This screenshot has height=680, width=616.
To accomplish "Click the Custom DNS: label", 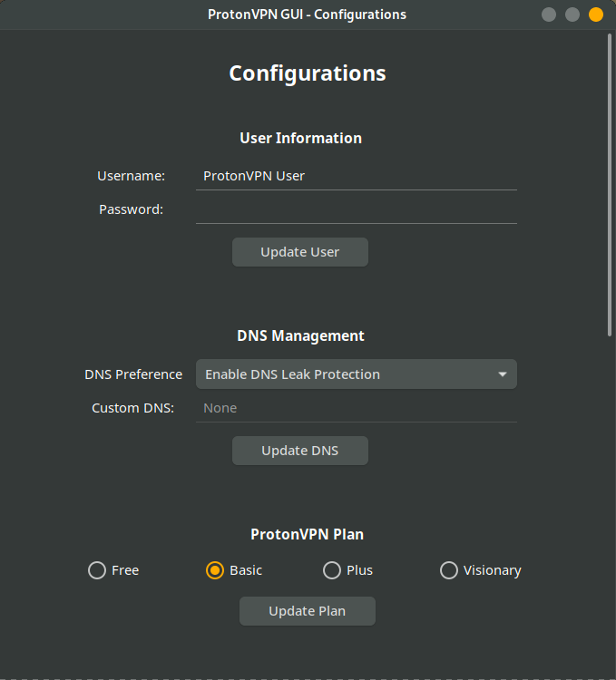I will coord(132,408).
